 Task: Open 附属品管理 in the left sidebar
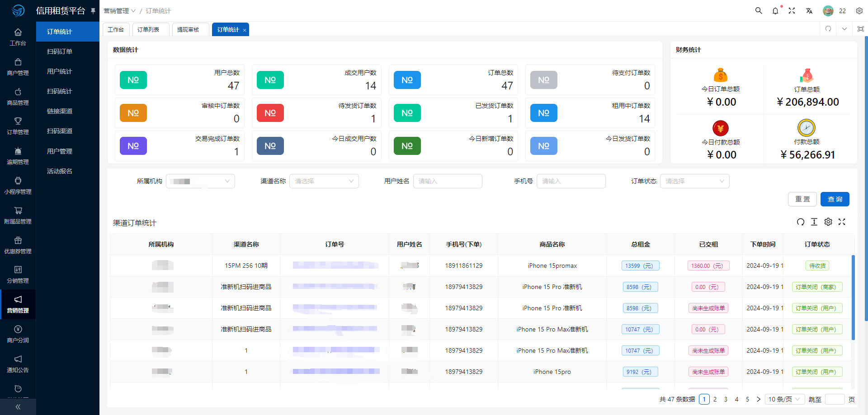point(18,215)
